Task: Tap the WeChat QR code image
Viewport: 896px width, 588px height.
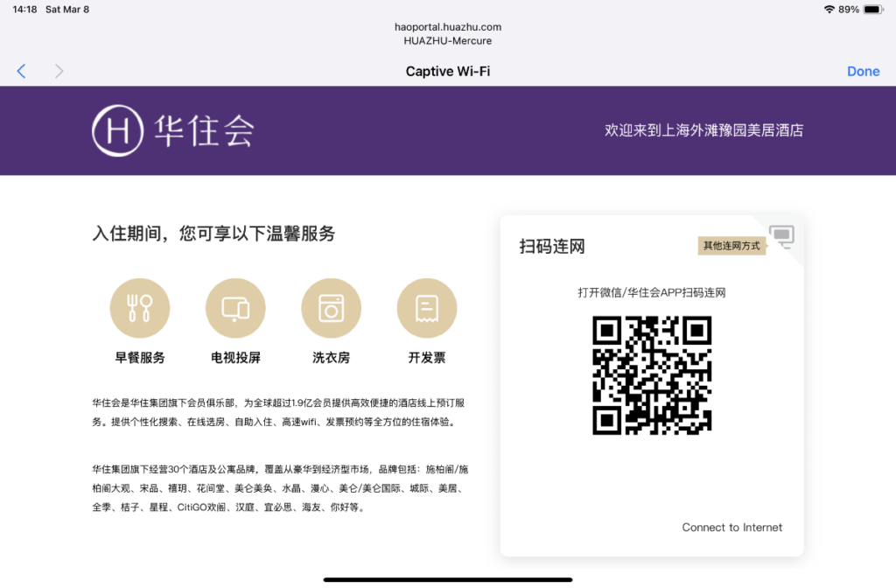Action: coord(651,375)
